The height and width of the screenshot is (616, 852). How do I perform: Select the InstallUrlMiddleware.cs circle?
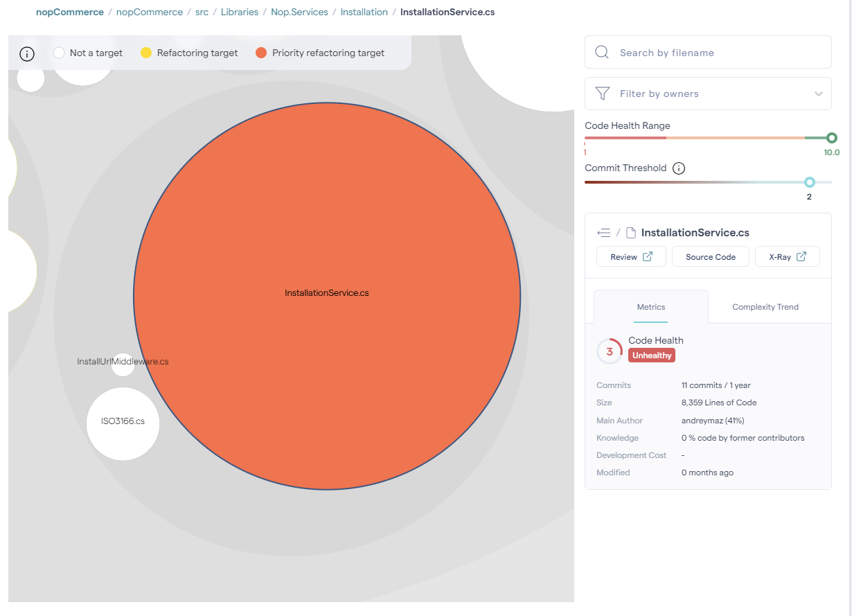123,364
